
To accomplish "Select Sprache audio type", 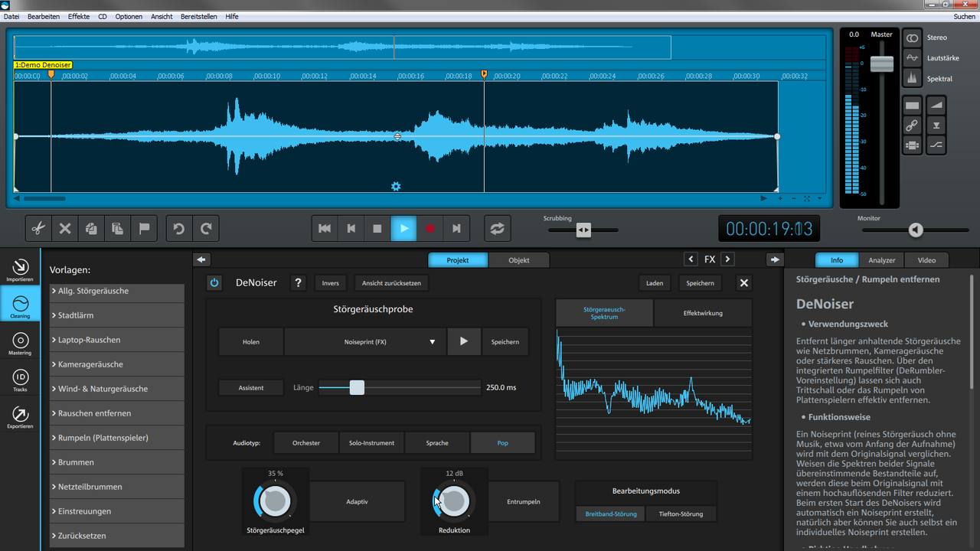I will tap(437, 442).
